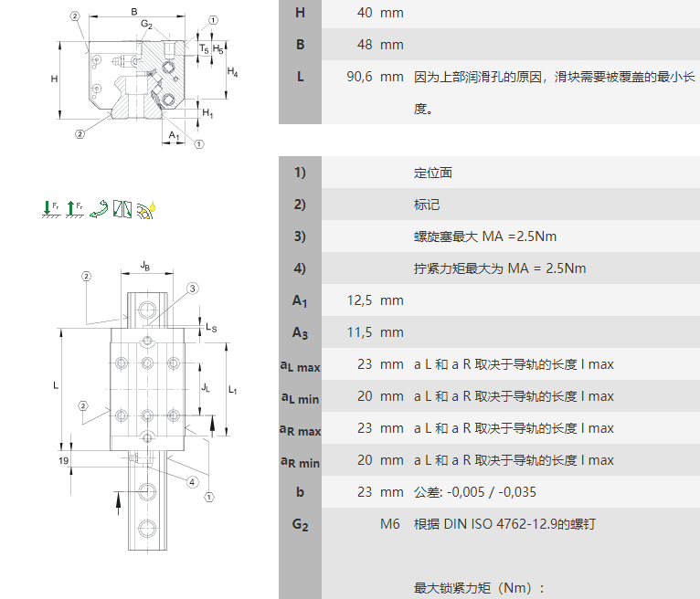Select the curved double-arrow moment load icon

[100, 209]
